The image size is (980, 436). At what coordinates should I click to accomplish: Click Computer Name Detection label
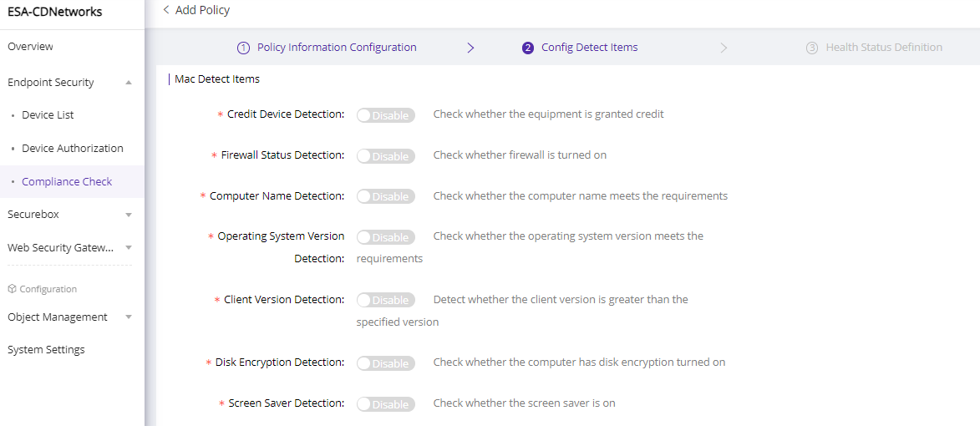click(x=277, y=196)
